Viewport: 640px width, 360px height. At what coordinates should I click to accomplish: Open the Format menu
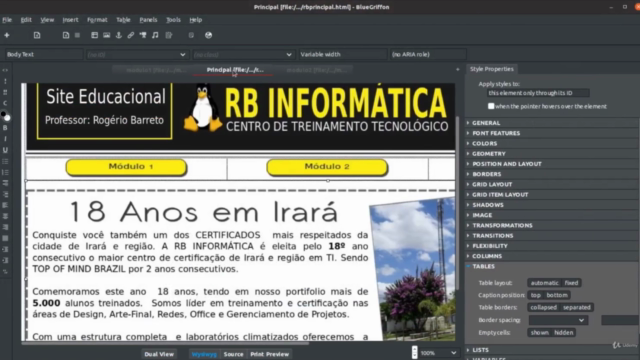coord(97,20)
